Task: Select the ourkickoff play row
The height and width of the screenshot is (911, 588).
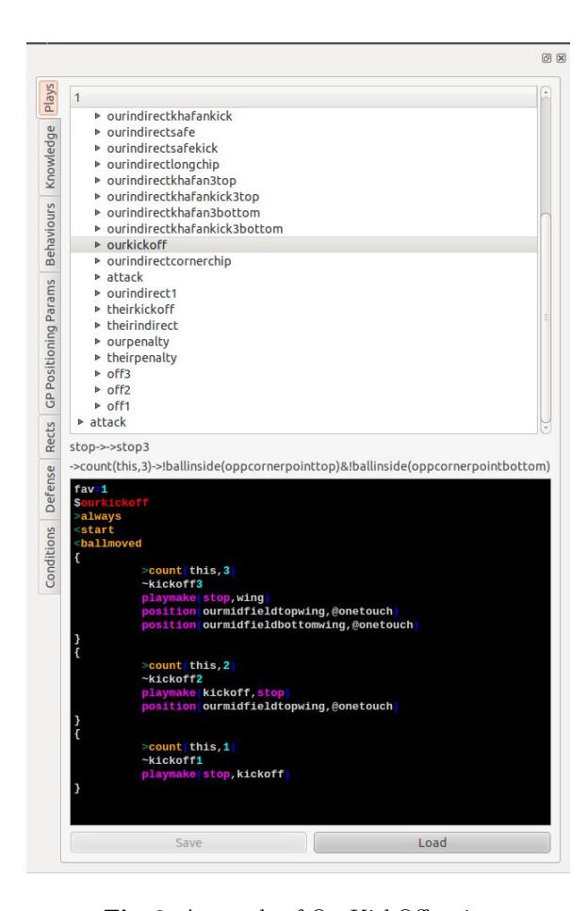Action: pos(303,245)
